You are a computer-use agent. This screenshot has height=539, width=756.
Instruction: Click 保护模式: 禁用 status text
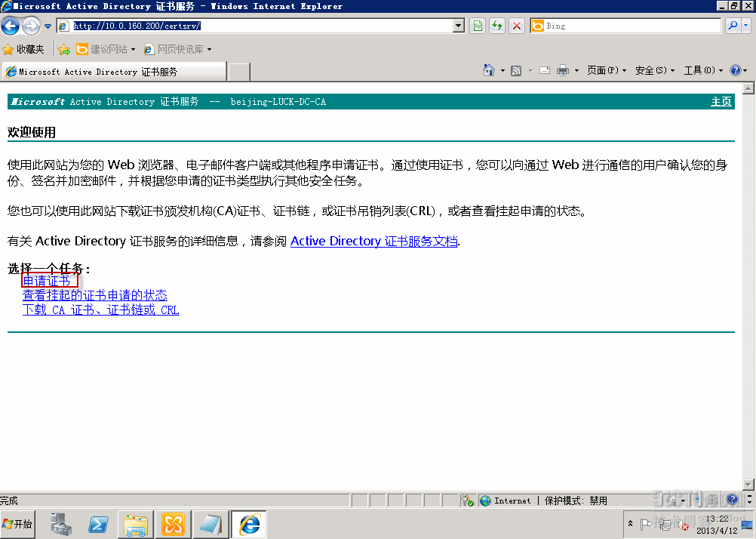[x=576, y=501]
